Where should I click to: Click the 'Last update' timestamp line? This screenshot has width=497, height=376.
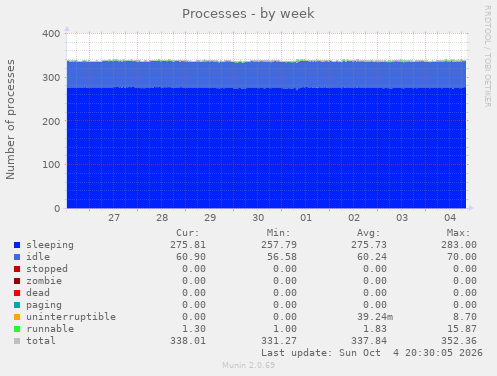[x=372, y=353]
